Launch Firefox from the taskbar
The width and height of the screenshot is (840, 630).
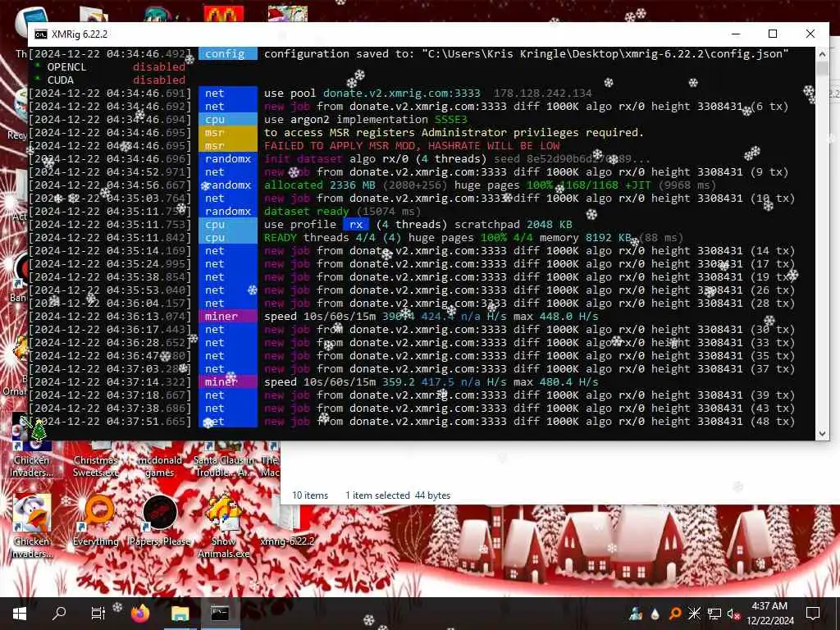coord(140,614)
